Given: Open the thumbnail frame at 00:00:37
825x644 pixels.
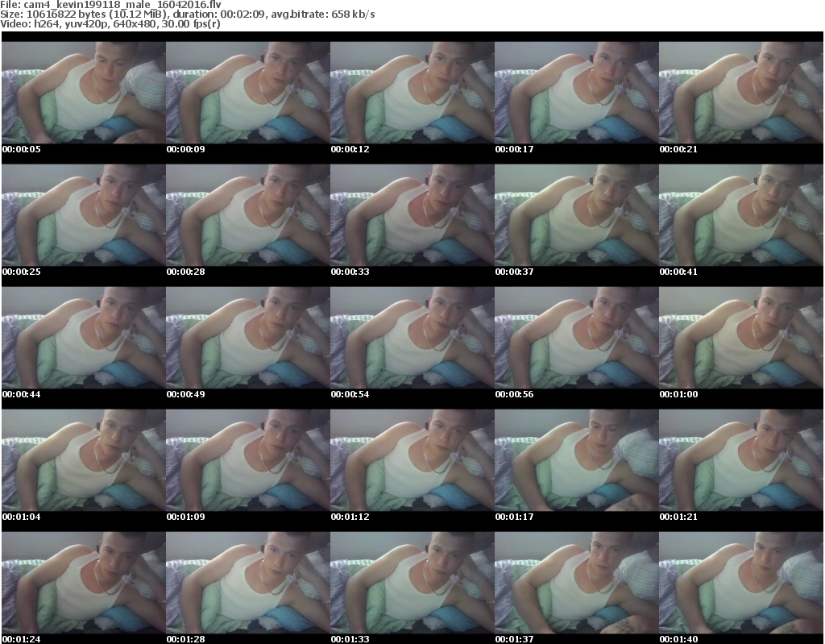Looking at the screenshot, I should pyautogui.click(x=576, y=215).
